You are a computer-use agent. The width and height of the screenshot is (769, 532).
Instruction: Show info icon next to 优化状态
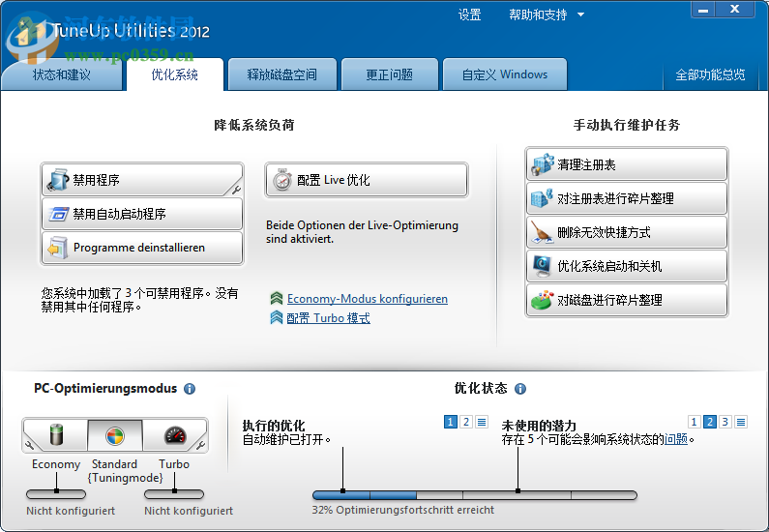coord(520,389)
